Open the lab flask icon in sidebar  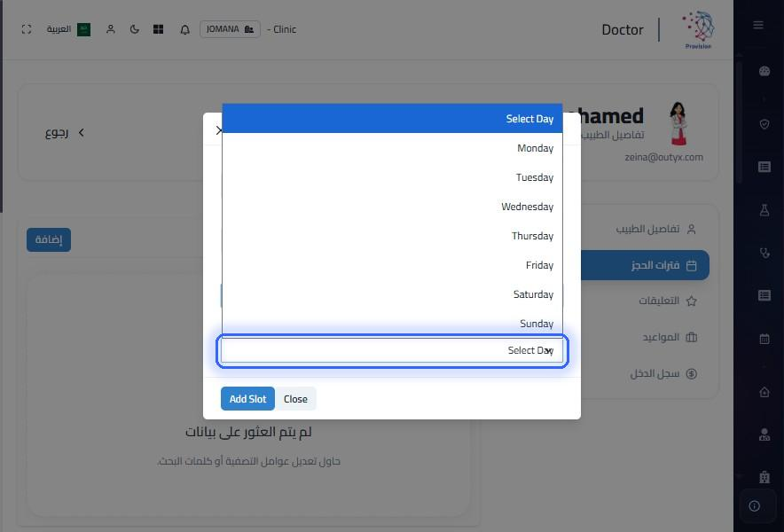click(764, 210)
